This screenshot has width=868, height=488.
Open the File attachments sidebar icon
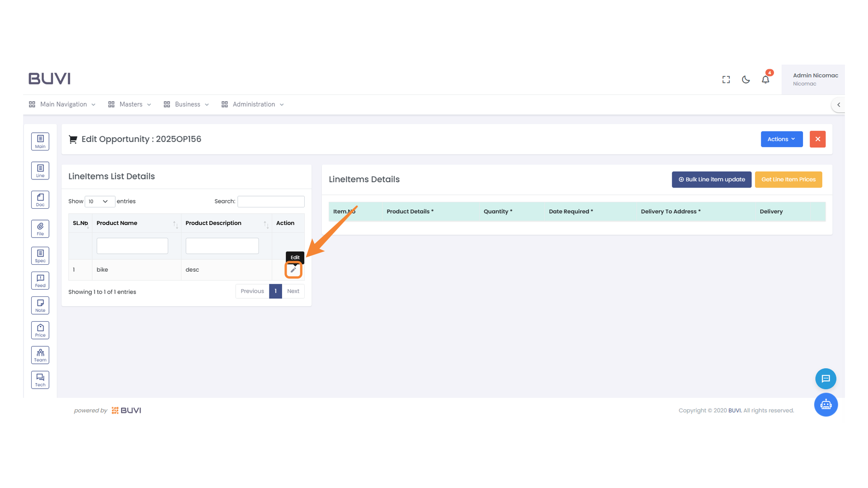click(40, 229)
